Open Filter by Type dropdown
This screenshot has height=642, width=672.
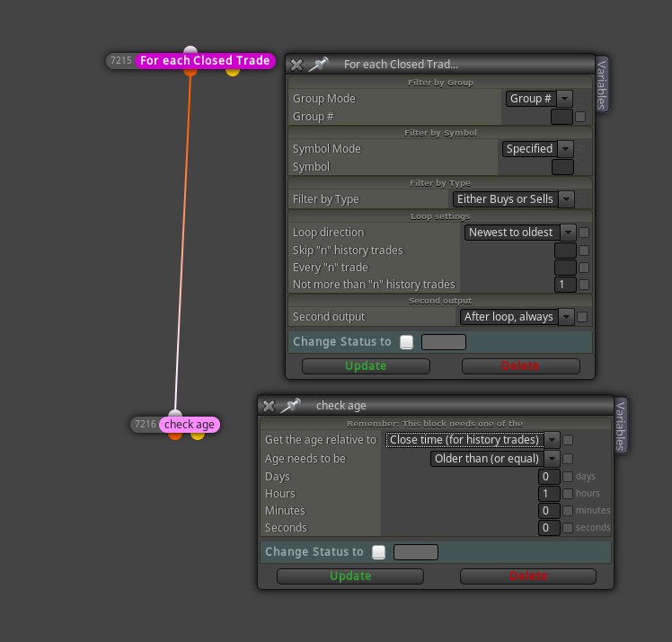tap(513, 199)
